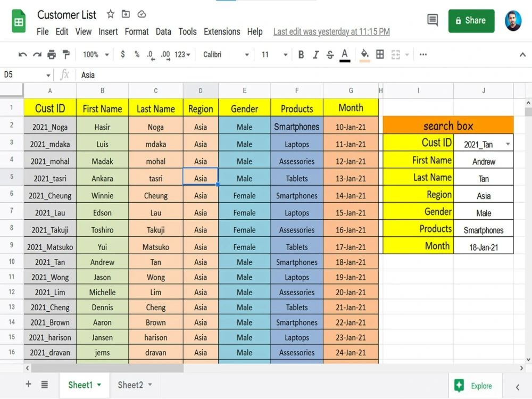This screenshot has height=399, width=532.
Task: Select the search box header cell
Action: coord(448,126)
